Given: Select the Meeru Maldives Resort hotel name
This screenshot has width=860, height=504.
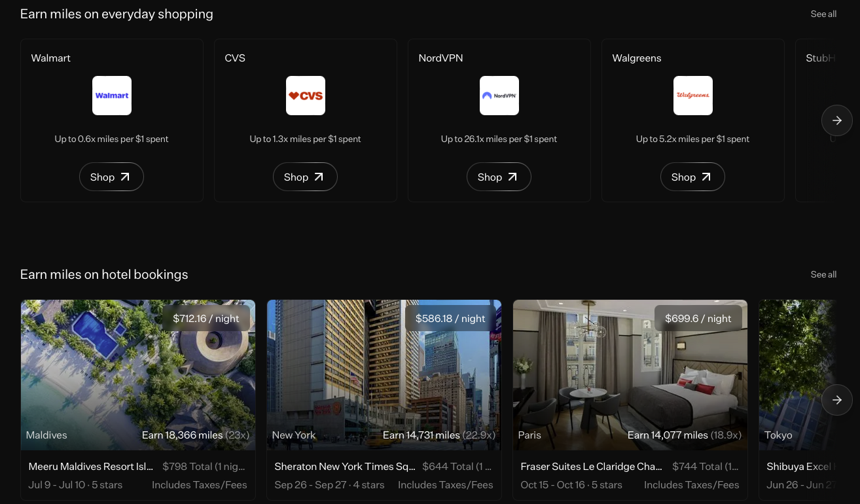Looking at the screenshot, I should (x=91, y=467).
